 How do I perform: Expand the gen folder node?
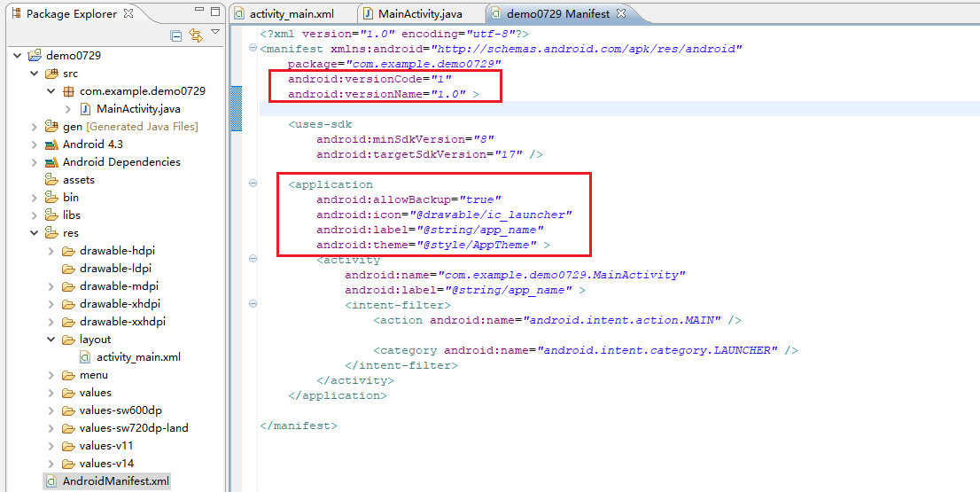coord(35,126)
